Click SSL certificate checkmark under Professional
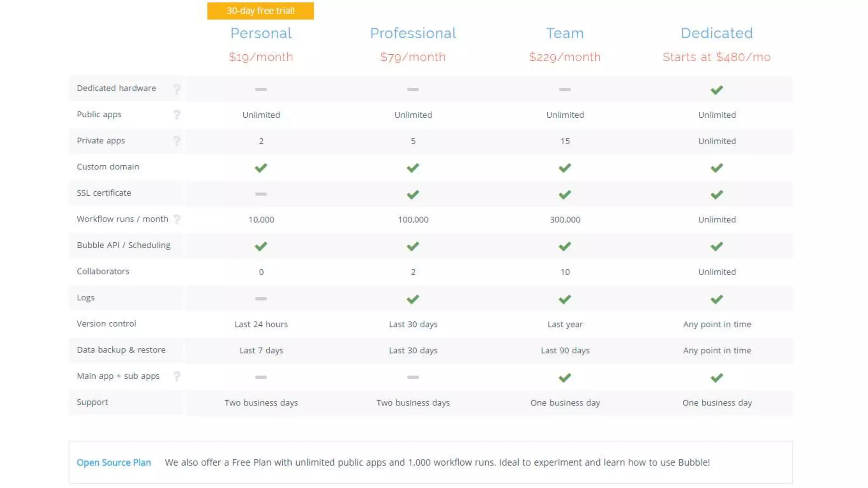The image size is (868, 488). [x=413, y=194]
